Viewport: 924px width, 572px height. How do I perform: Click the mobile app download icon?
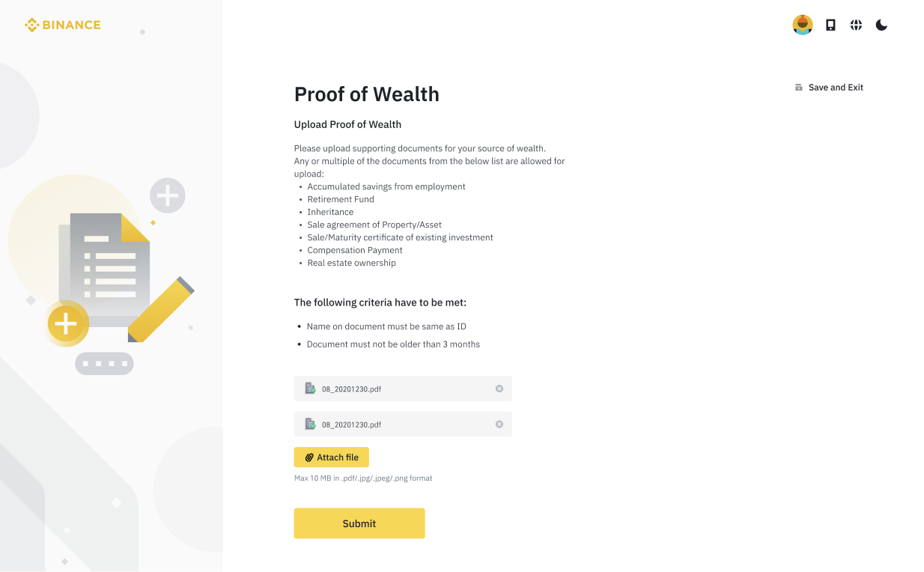point(830,25)
